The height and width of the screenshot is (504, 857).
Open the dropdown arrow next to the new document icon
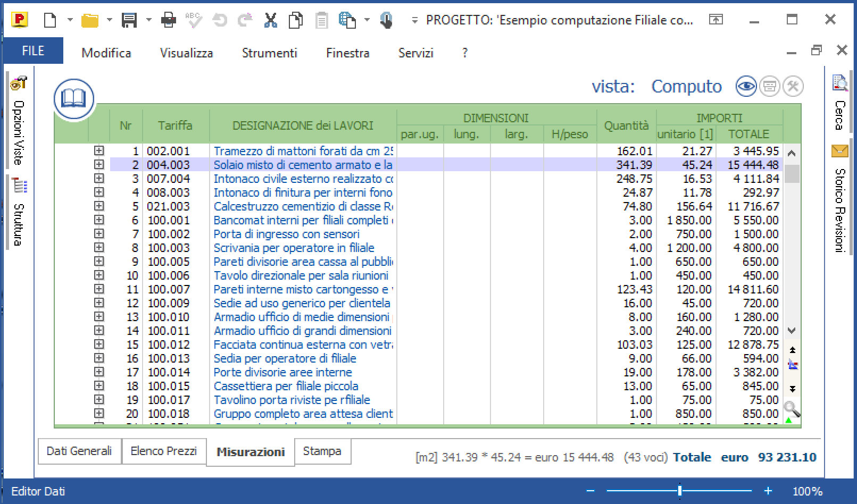pyautogui.click(x=70, y=20)
